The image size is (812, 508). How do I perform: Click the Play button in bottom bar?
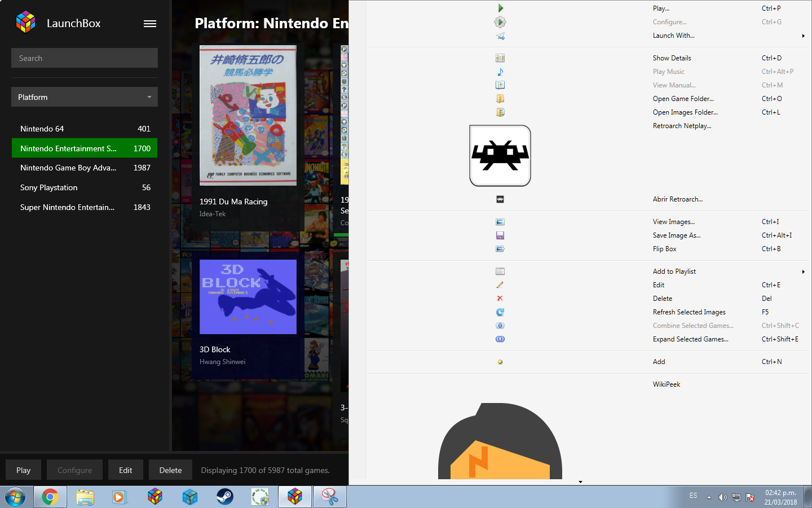(23, 470)
